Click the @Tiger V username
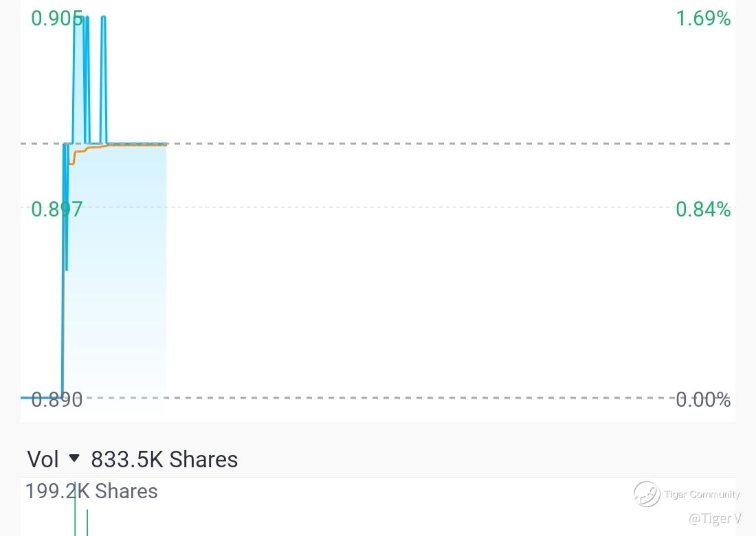 coord(715,518)
